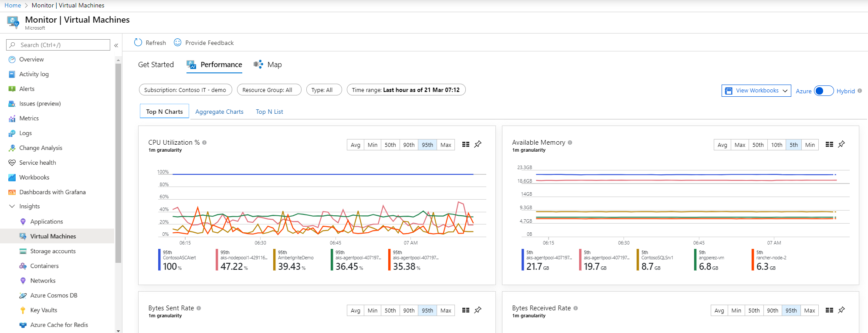Toggle the Azure/Hybrid switch
Image resolution: width=868 pixels, height=333 pixels.
[824, 91]
